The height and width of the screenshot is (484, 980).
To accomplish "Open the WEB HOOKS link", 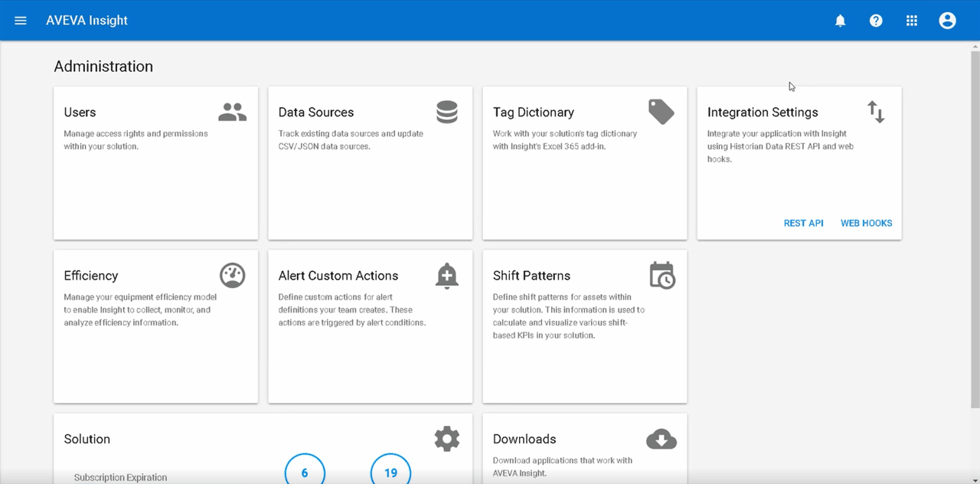I will click(866, 223).
